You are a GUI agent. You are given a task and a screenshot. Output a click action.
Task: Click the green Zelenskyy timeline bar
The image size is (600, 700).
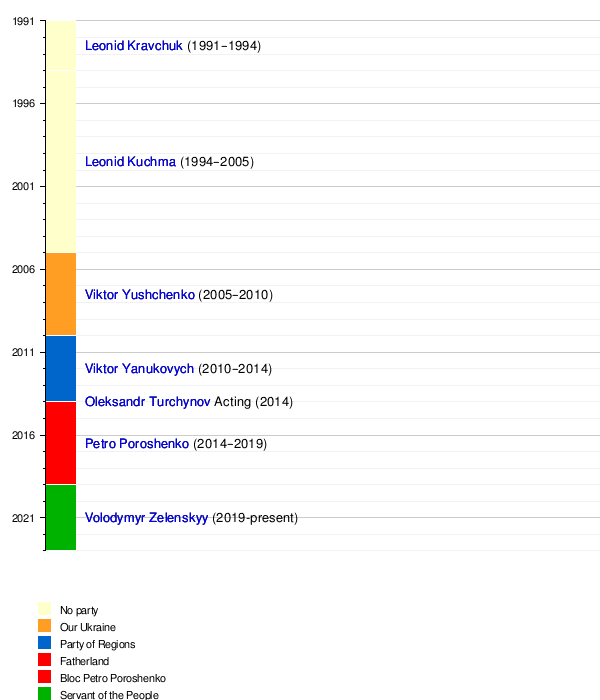pos(61,518)
